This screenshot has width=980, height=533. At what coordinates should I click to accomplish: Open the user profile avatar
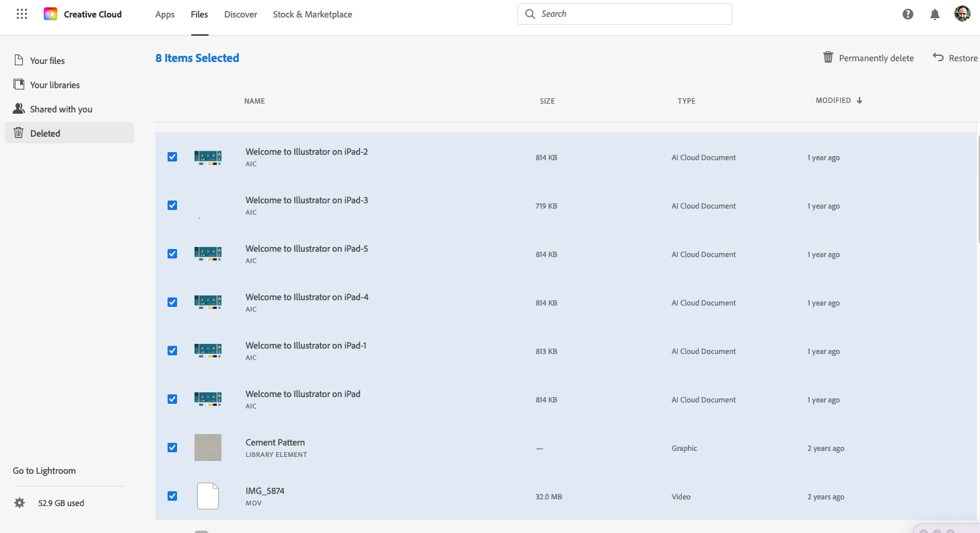point(963,14)
